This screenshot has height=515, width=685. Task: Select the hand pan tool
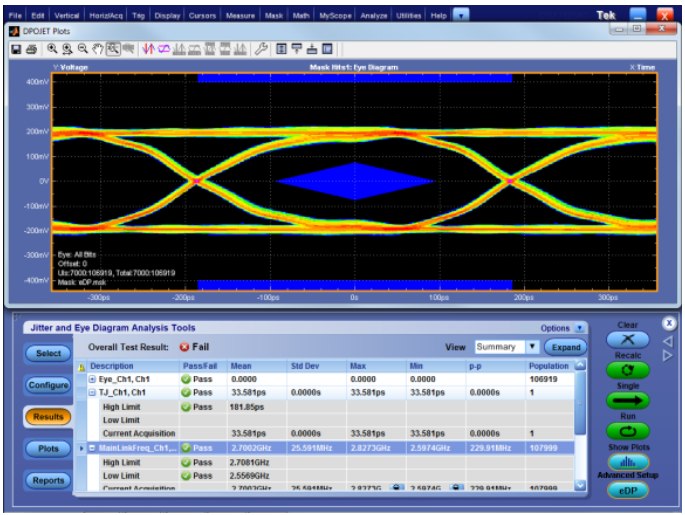pos(97,48)
